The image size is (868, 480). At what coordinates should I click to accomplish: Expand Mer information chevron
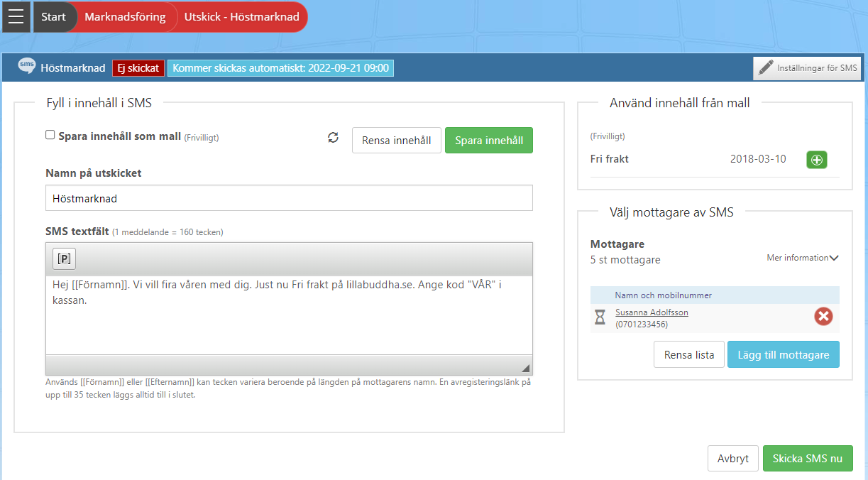pos(834,258)
